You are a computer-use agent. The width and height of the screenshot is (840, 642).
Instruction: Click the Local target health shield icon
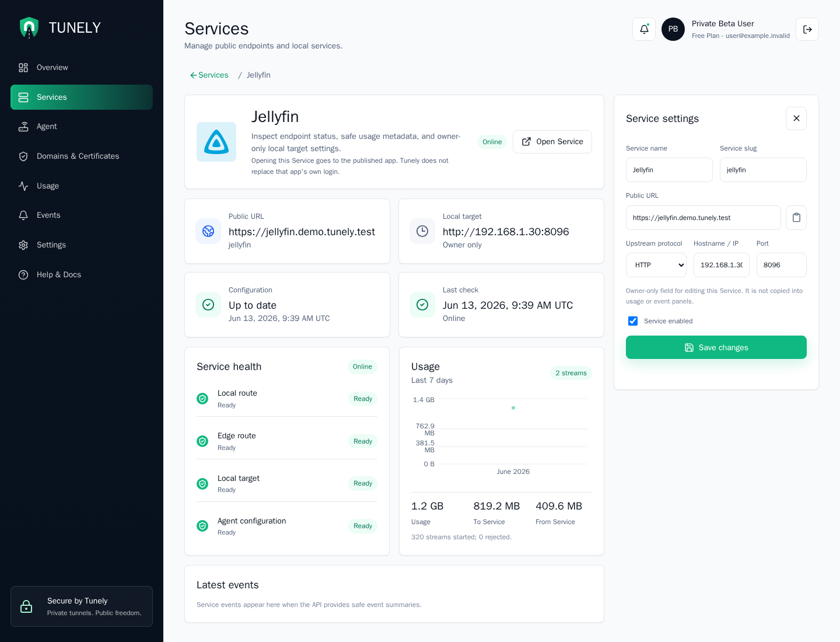click(x=202, y=484)
